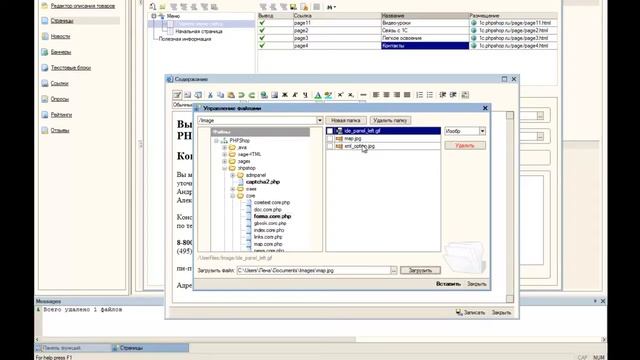Screen dimensions: 640x360
Task: Expand the java folder in file tree
Action: tap(224, 147)
